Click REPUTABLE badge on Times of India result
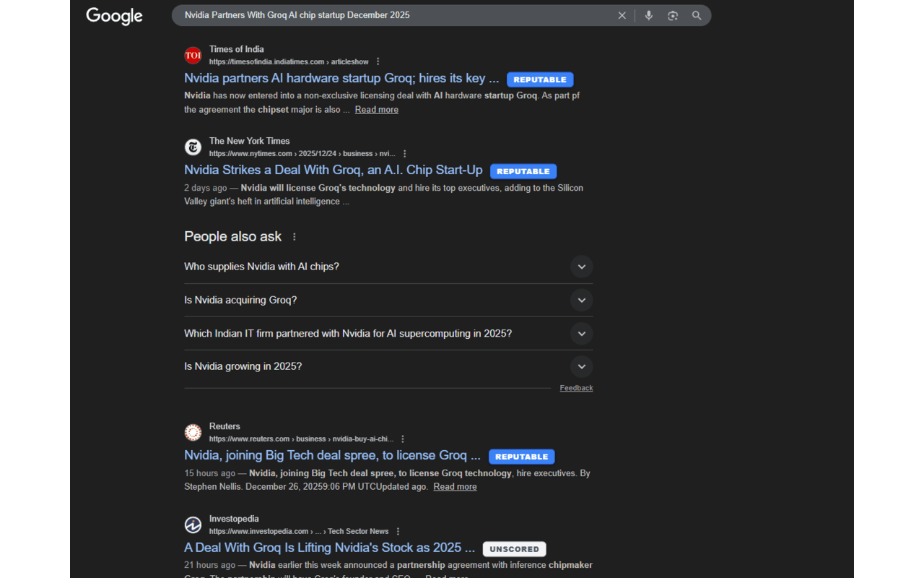 click(540, 79)
